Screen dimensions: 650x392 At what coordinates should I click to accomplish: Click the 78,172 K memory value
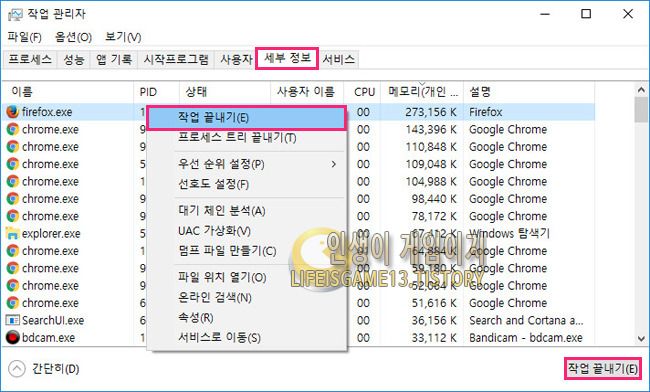[x=435, y=216]
